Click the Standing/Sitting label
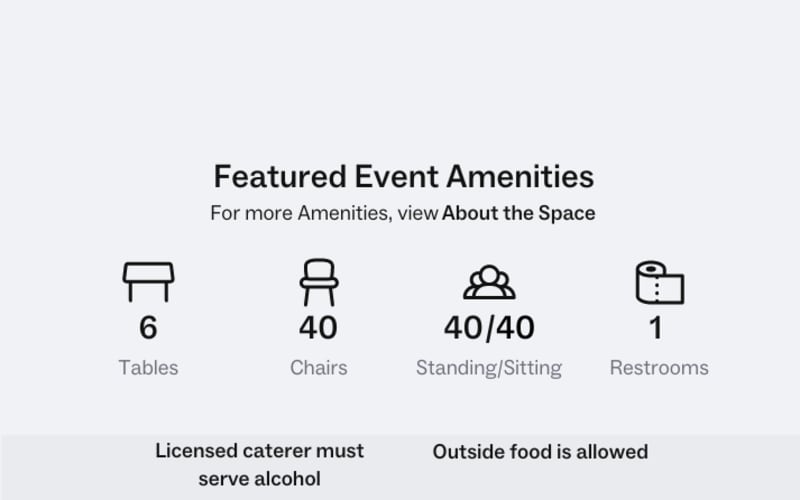The height and width of the screenshot is (500, 800). tap(489, 368)
